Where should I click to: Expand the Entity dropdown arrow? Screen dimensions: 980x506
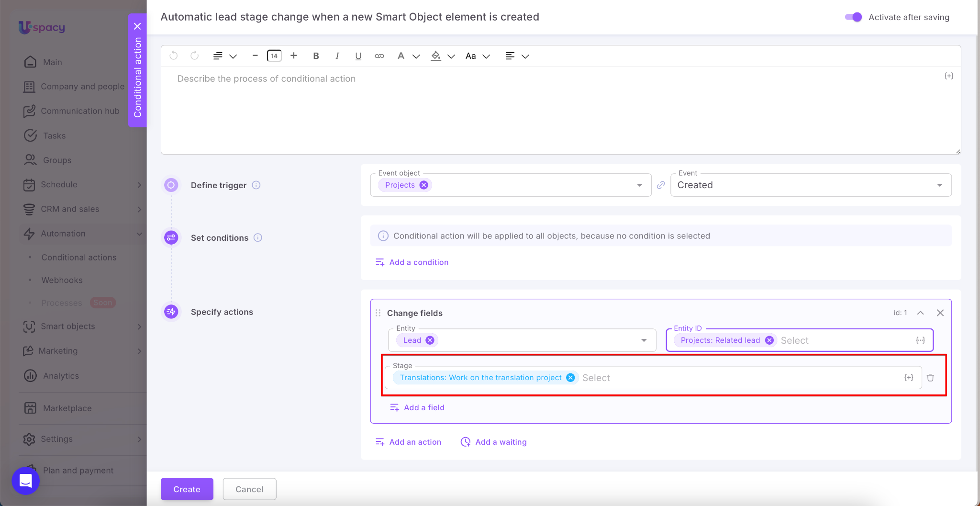(x=644, y=340)
